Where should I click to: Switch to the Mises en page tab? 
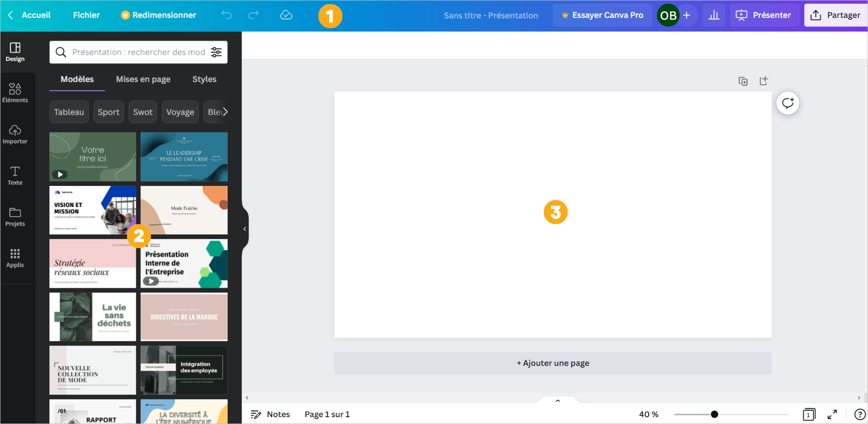click(x=143, y=79)
